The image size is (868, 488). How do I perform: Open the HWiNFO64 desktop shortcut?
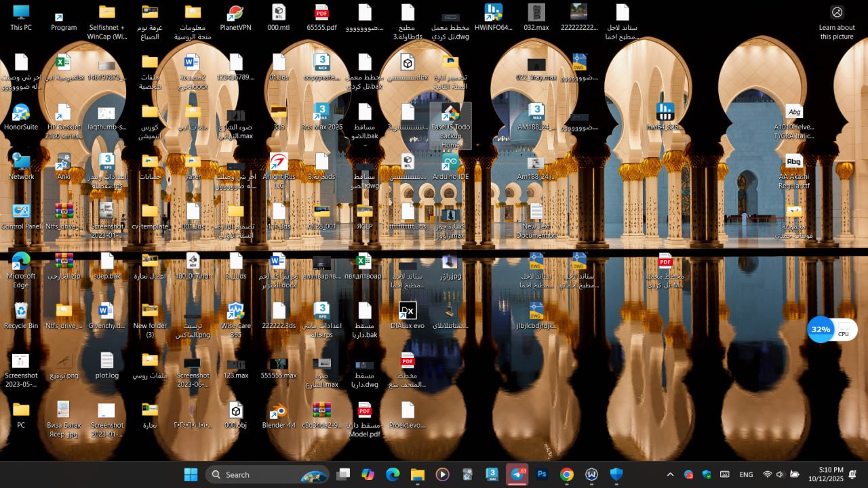(x=493, y=15)
